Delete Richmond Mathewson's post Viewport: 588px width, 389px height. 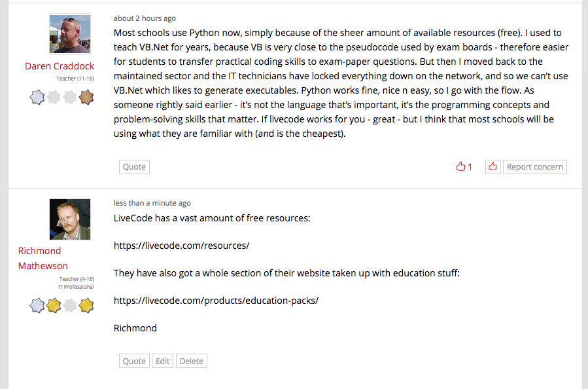click(x=192, y=361)
